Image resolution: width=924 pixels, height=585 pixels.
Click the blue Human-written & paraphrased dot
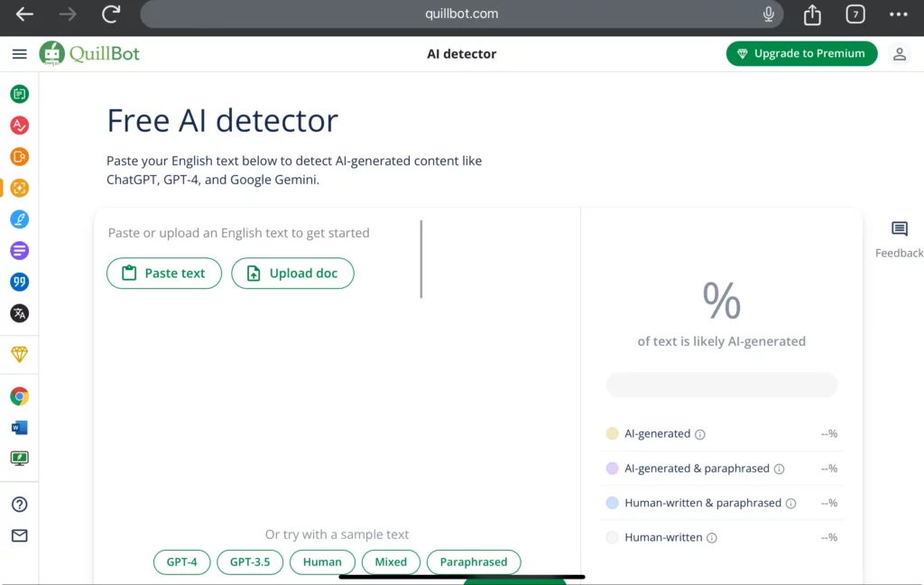(x=613, y=503)
